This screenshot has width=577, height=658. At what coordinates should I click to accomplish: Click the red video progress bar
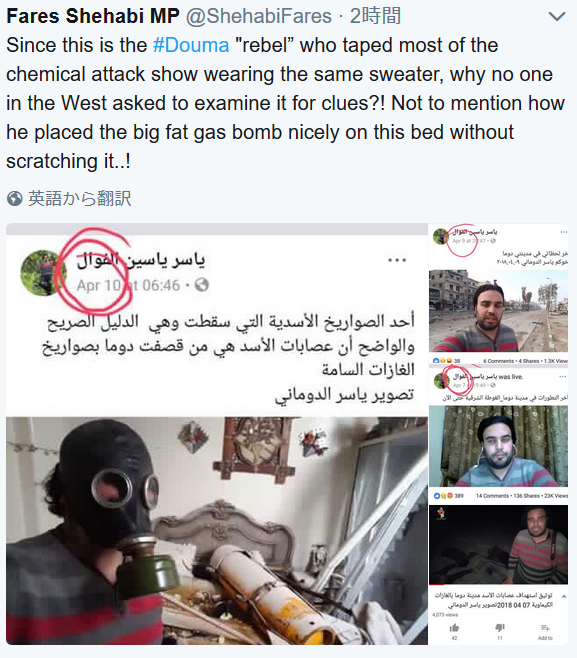click(436, 584)
